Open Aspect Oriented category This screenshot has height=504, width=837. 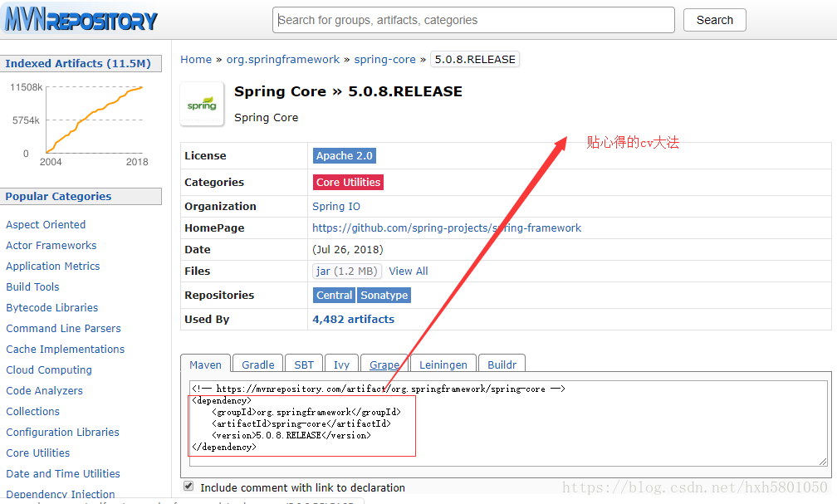click(x=46, y=225)
